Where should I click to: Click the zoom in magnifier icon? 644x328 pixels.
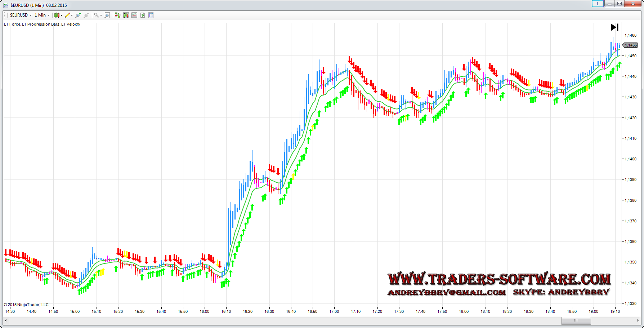(x=78, y=15)
